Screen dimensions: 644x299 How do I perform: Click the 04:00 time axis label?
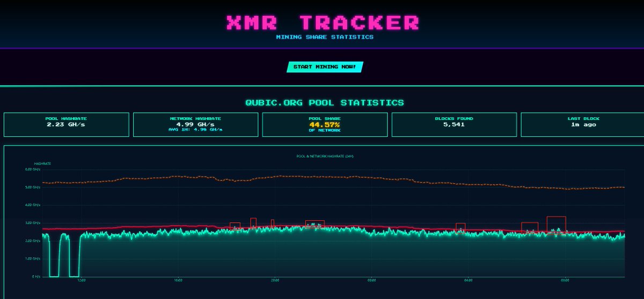click(468, 280)
